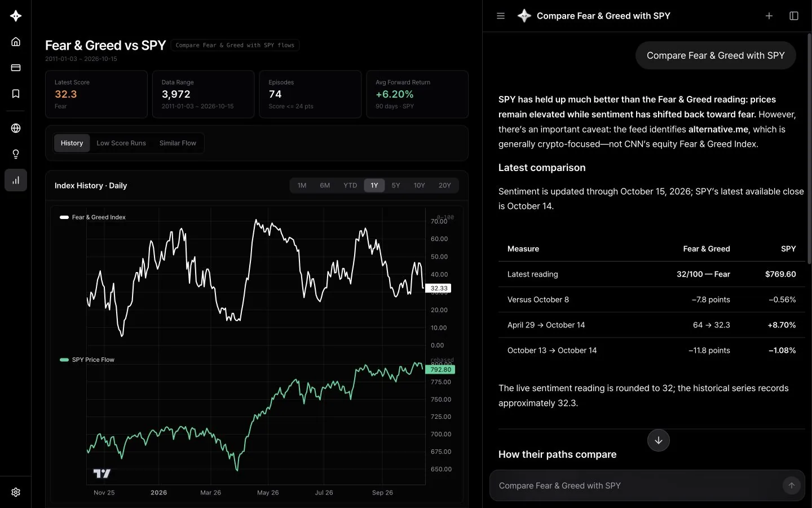Click the scroll-to-bottom arrow button
This screenshot has height=508, width=812.
(x=659, y=440)
